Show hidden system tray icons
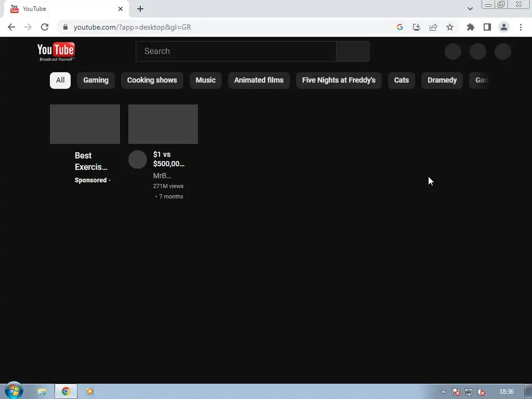 coord(443,392)
